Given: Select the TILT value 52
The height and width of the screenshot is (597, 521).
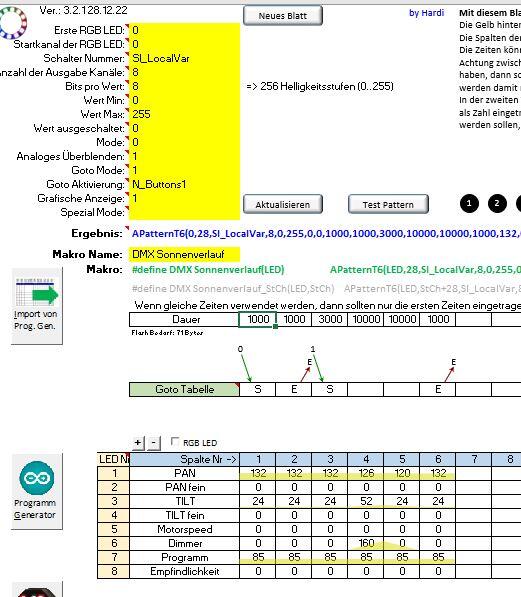Looking at the screenshot, I should [366, 501].
